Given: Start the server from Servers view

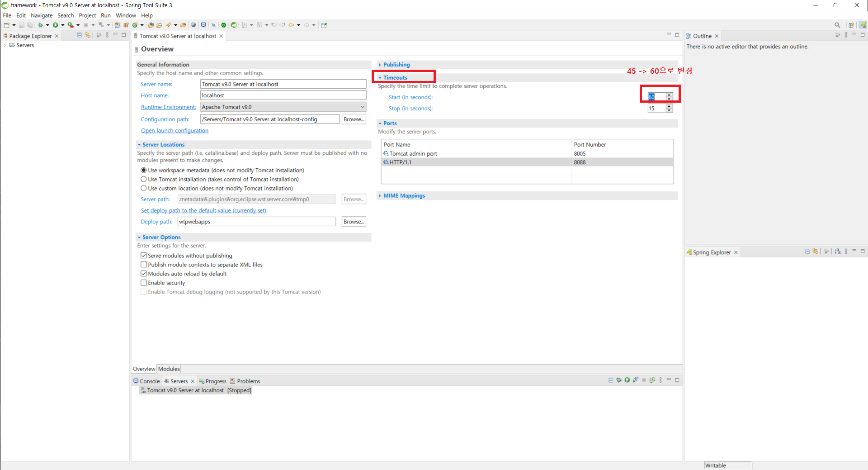Looking at the screenshot, I should (627, 380).
